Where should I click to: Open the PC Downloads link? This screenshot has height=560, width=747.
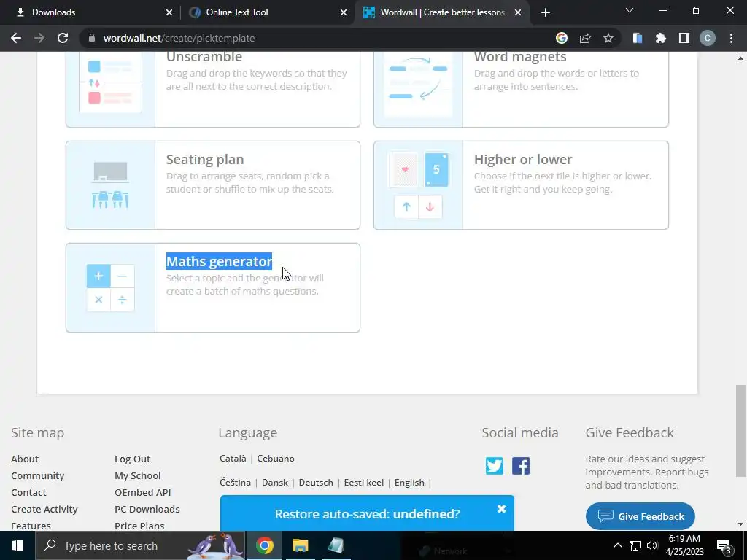coord(147,509)
